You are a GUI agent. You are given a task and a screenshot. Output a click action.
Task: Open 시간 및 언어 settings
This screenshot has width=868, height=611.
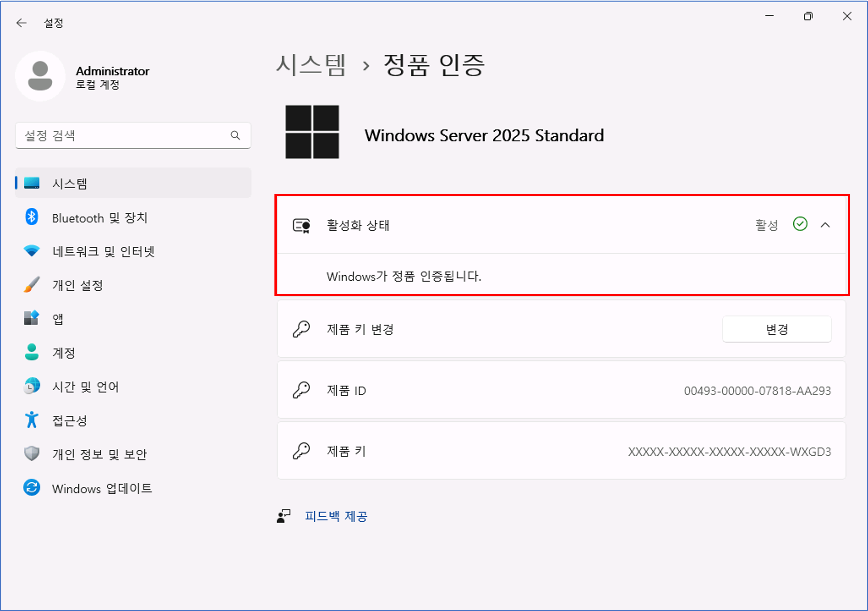tap(86, 387)
